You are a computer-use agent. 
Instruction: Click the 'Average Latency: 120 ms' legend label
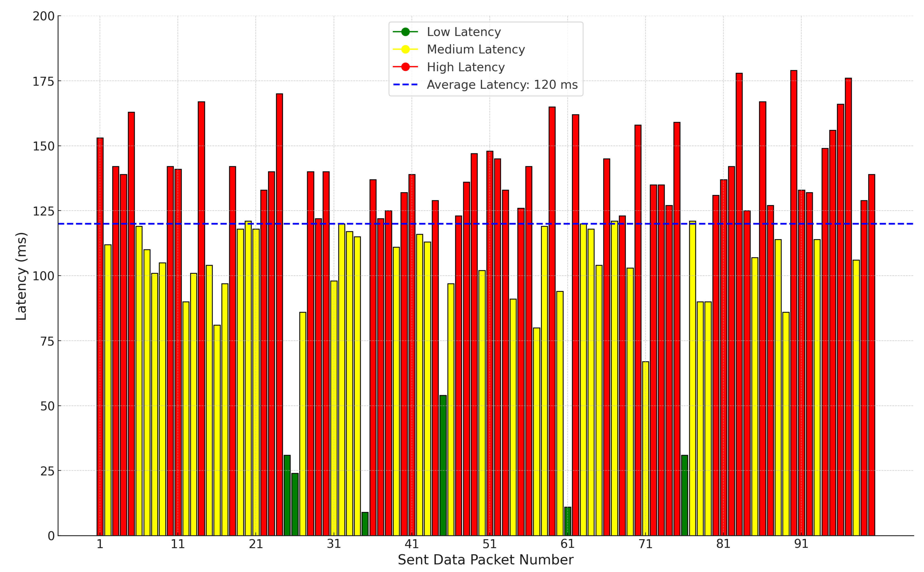point(502,84)
